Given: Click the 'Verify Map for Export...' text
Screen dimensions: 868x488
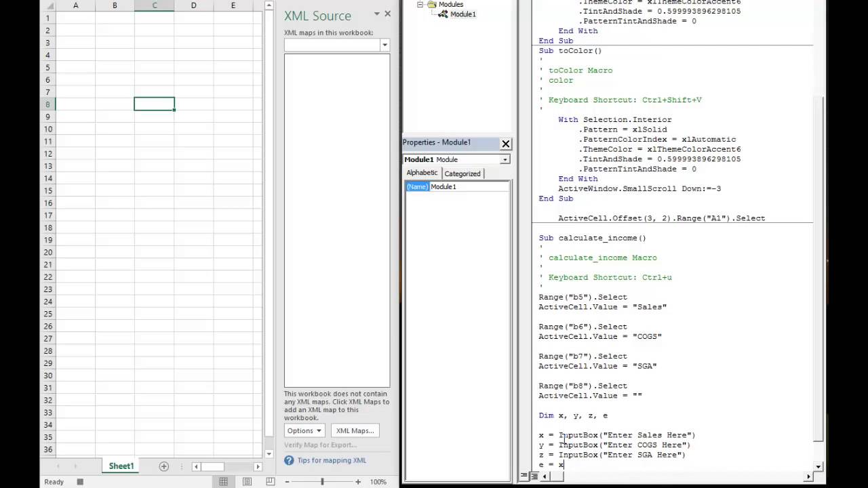Looking at the screenshot, I should pos(320,445).
